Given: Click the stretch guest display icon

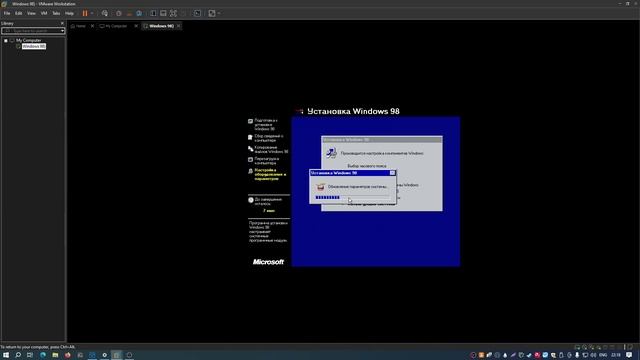Looking at the screenshot, I should tap(212, 13).
